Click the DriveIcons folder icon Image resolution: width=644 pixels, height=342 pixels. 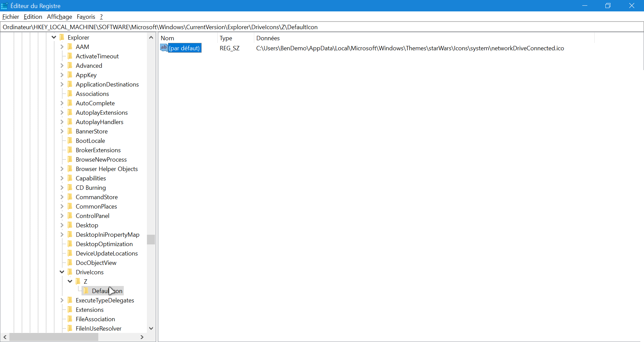[70, 272]
